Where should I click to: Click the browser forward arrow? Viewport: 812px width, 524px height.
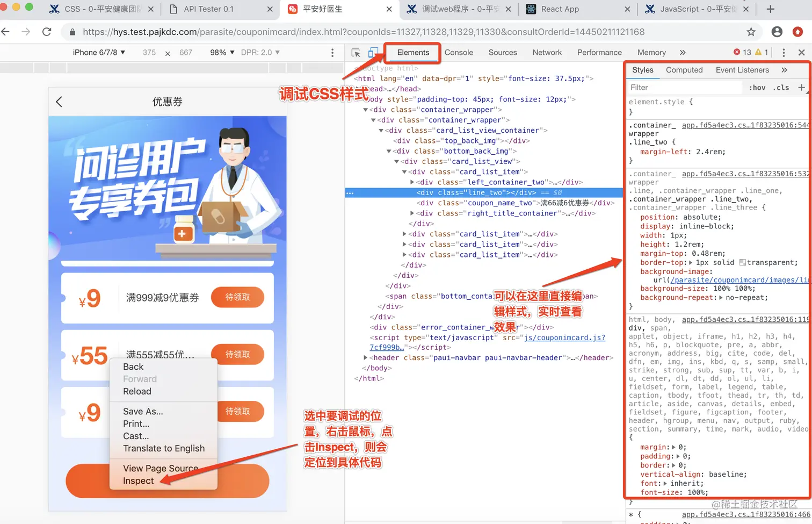pyautogui.click(x=26, y=32)
